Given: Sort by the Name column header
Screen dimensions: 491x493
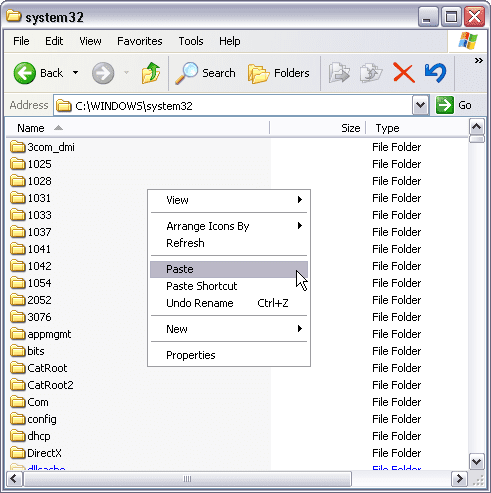Looking at the screenshot, I should pyautogui.click(x=137, y=128).
